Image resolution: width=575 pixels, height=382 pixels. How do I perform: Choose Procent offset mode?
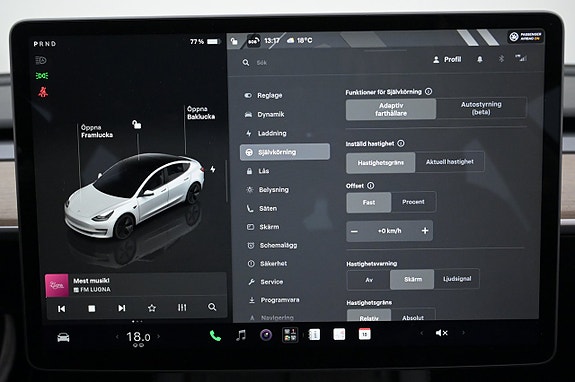[x=413, y=202]
